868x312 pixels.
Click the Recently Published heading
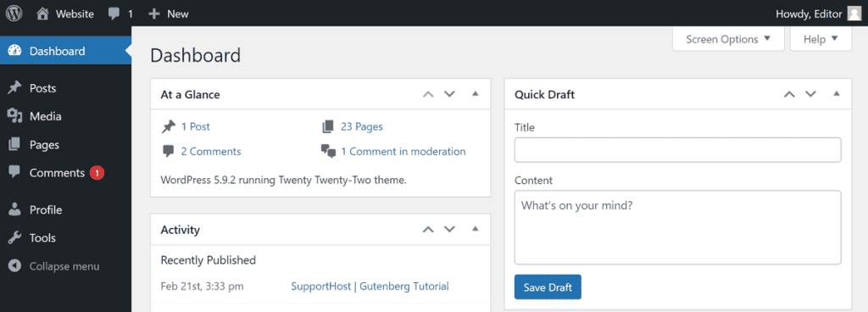pos(209,260)
